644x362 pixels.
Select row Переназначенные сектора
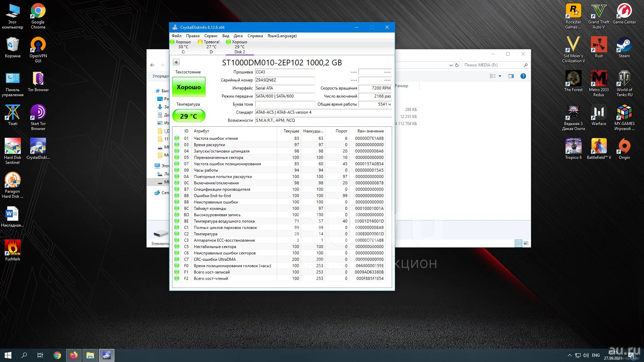pyautogui.click(x=279, y=158)
